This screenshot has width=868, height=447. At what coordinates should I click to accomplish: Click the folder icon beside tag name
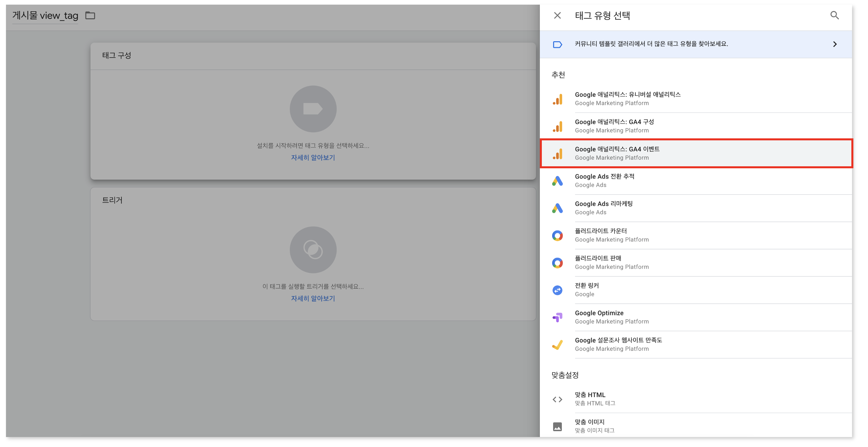click(90, 16)
